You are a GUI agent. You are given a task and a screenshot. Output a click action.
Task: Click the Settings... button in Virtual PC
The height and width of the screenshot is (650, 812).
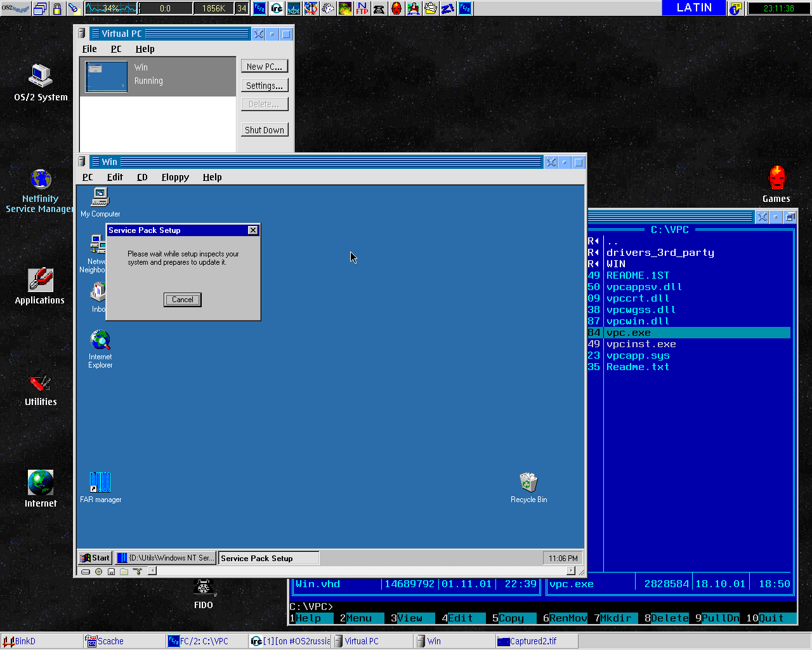265,85
